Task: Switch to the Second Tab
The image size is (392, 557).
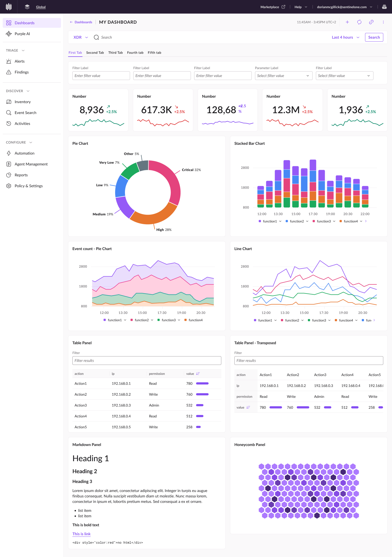Action: (x=95, y=53)
